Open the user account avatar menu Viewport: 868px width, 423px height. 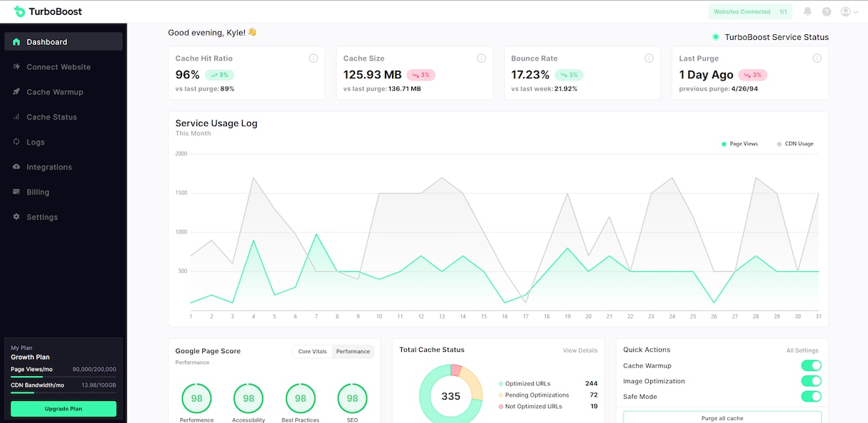849,11
